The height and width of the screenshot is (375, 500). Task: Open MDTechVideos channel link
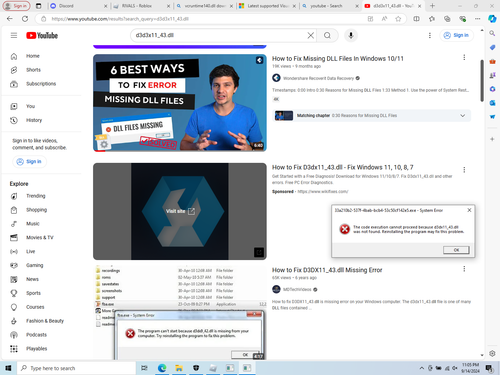[x=297, y=289]
